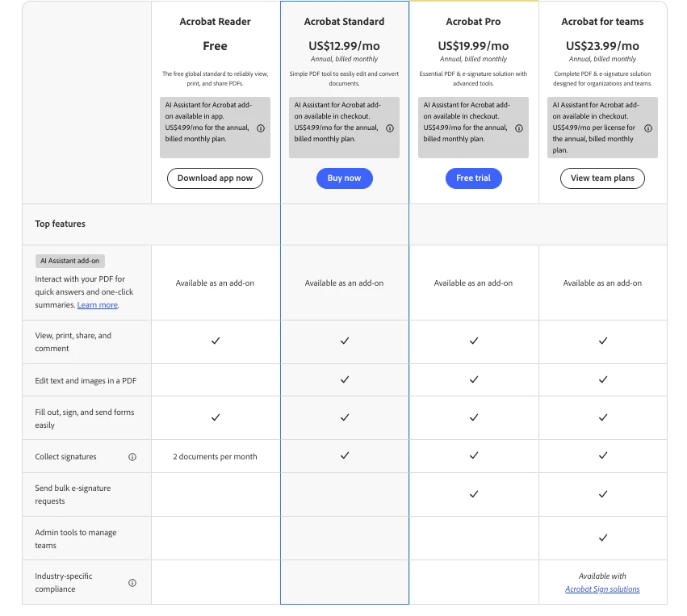Click the Free price label
The height and width of the screenshot is (616, 687).
[x=215, y=46]
